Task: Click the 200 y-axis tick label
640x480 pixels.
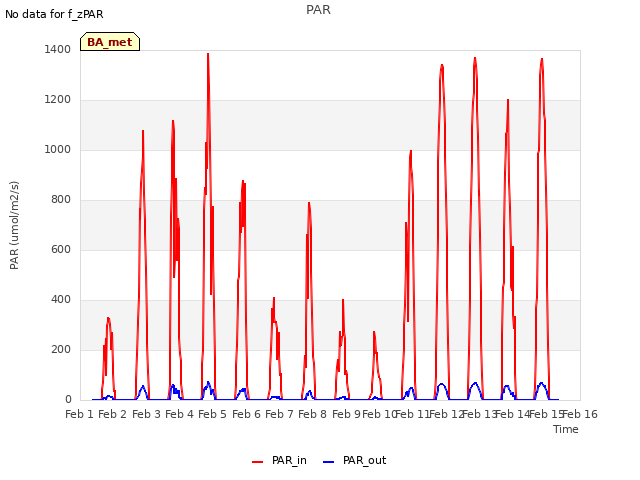Action: tap(61, 349)
